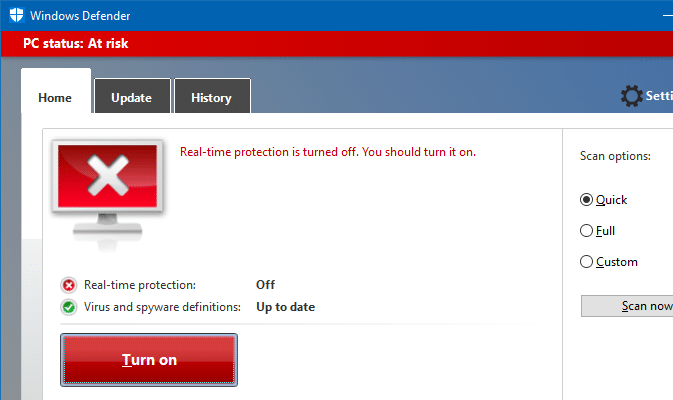The image size is (673, 400).
Task: Click the Turn on button
Action: pos(149,360)
